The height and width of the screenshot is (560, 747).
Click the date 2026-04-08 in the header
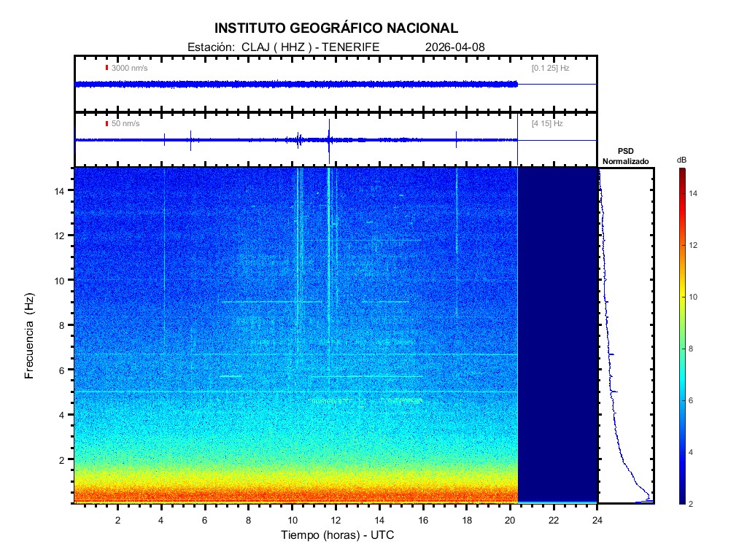(x=454, y=47)
